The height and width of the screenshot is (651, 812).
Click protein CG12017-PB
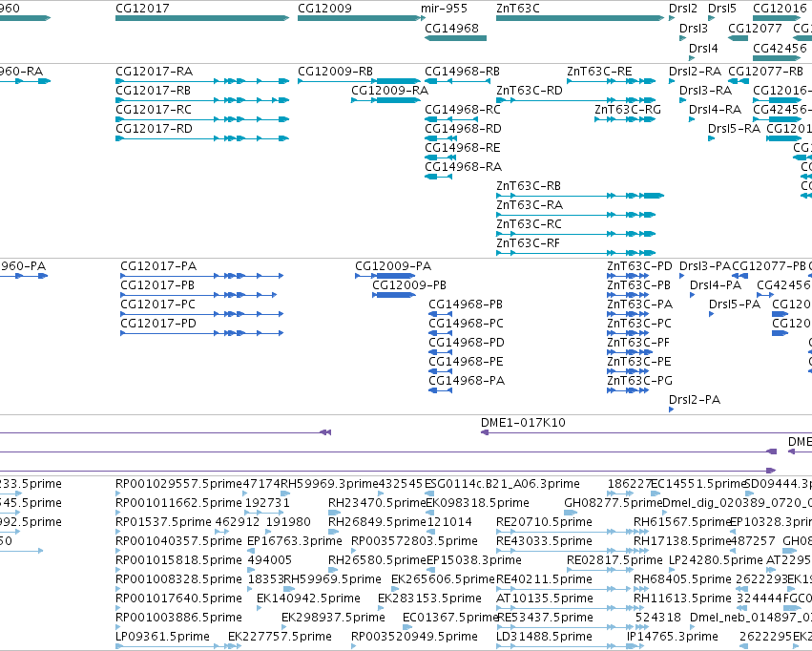point(198,295)
